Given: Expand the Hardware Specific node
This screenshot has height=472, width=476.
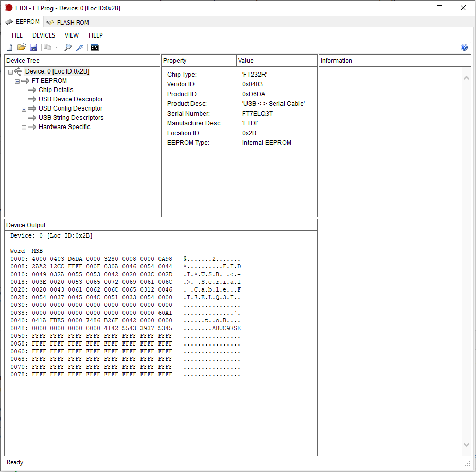Looking at the screenshot, I should [x=24, y=128].
